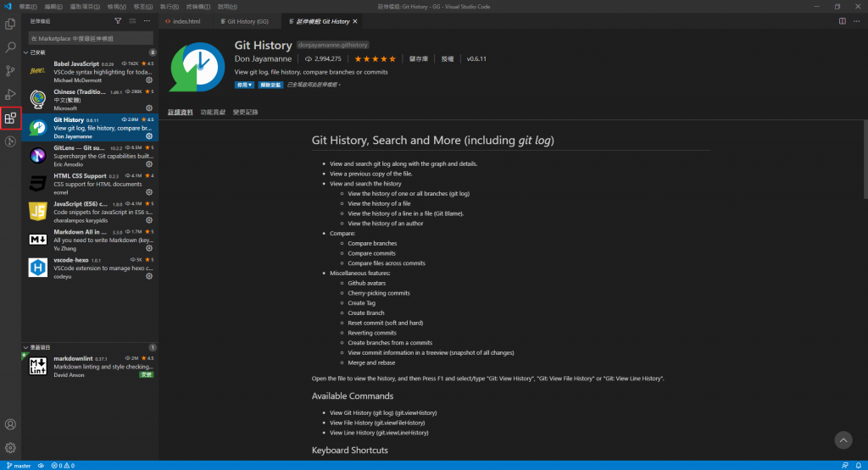
Task: Select the details tab of extension page
Action: click(181, 113)
